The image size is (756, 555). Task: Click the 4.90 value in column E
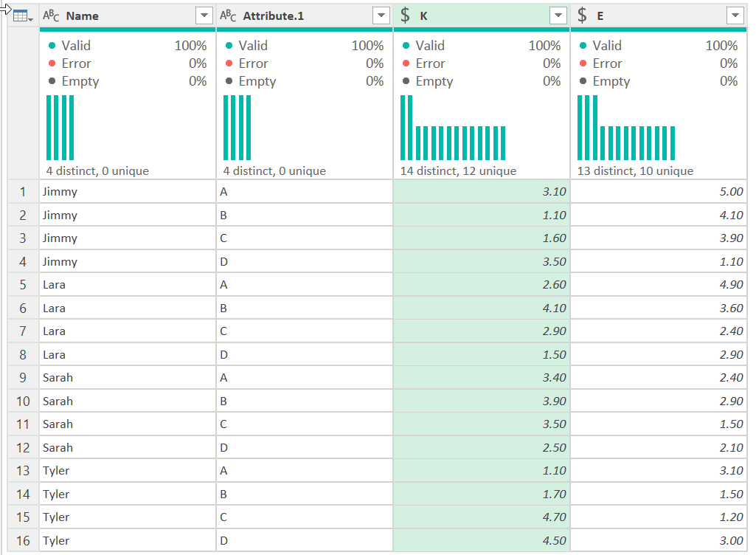pos(659,285)
